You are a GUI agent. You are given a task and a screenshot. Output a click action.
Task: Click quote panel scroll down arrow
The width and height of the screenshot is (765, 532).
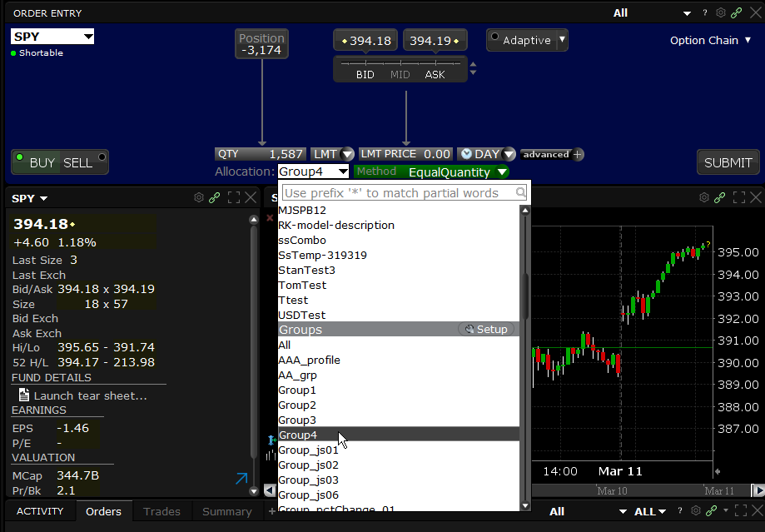(x=254, y=491)
